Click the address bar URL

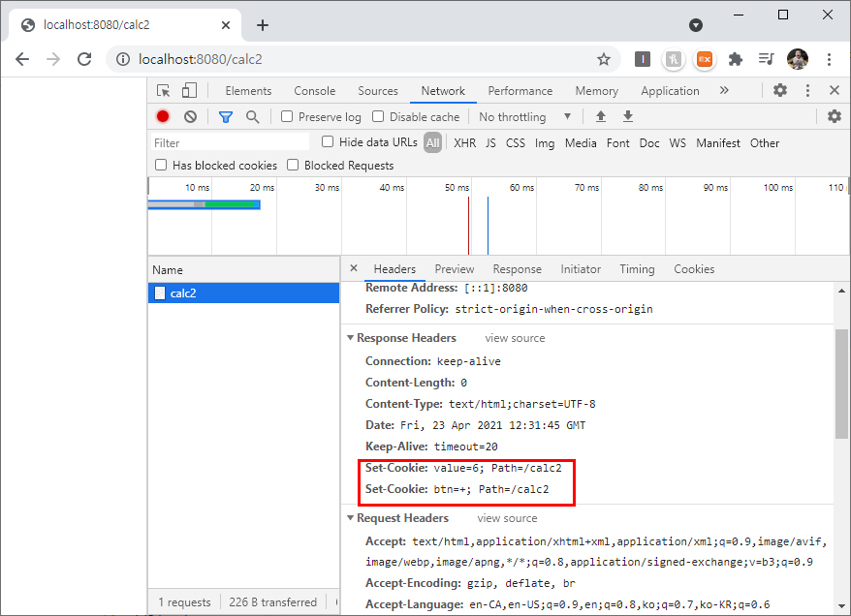201,59
